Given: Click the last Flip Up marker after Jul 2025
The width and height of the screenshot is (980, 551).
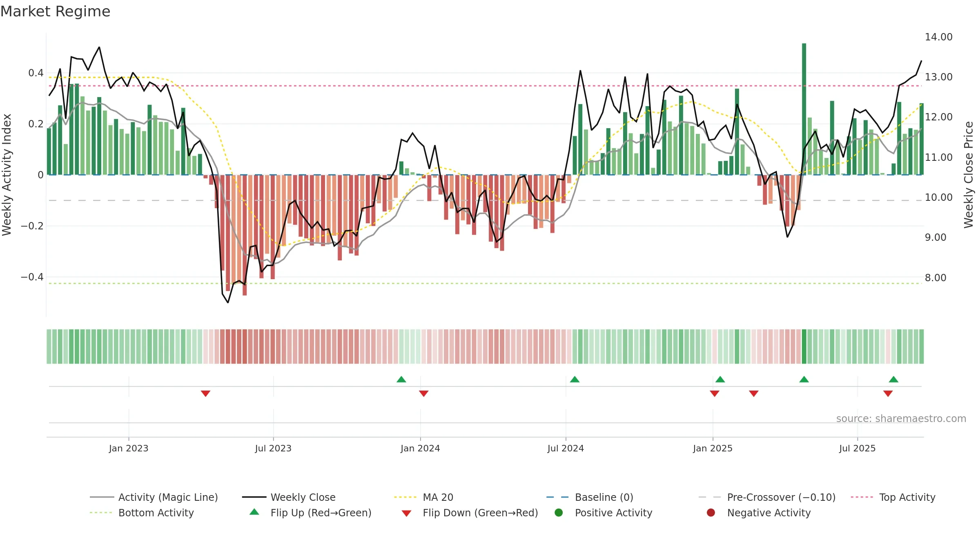Looking at the screenshot, I should tap(893, 379).
